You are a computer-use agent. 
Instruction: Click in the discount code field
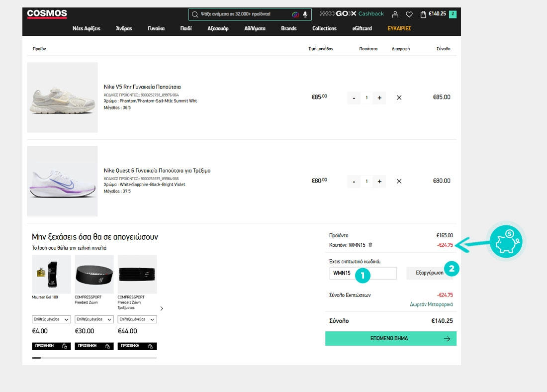pyautogui.click(x=363, y=273)
